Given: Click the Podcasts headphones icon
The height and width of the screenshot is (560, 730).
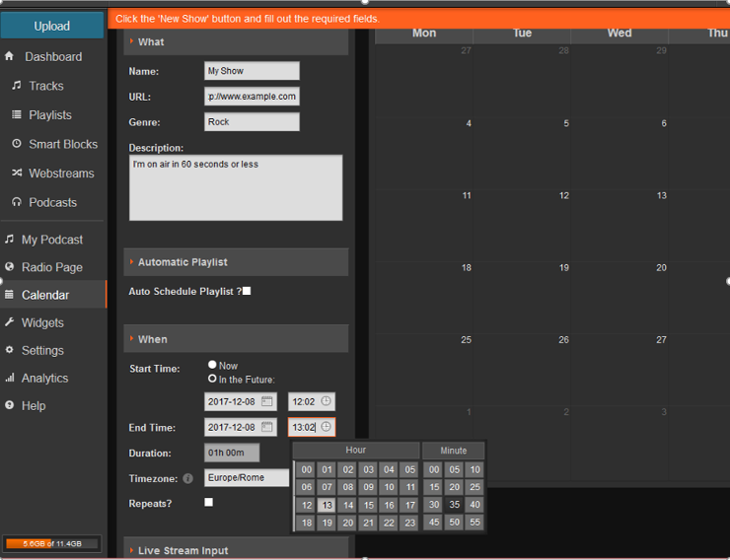Looking at the screenshot, I should (x=17, y=202).
